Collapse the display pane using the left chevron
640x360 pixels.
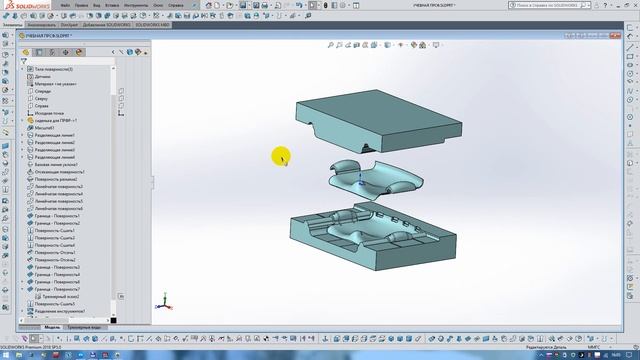pos(113,52)
